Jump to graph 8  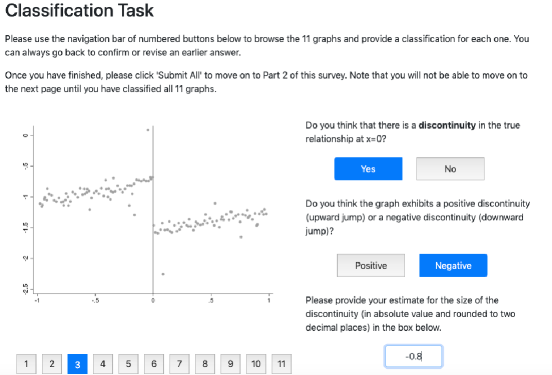click(205, 364)
